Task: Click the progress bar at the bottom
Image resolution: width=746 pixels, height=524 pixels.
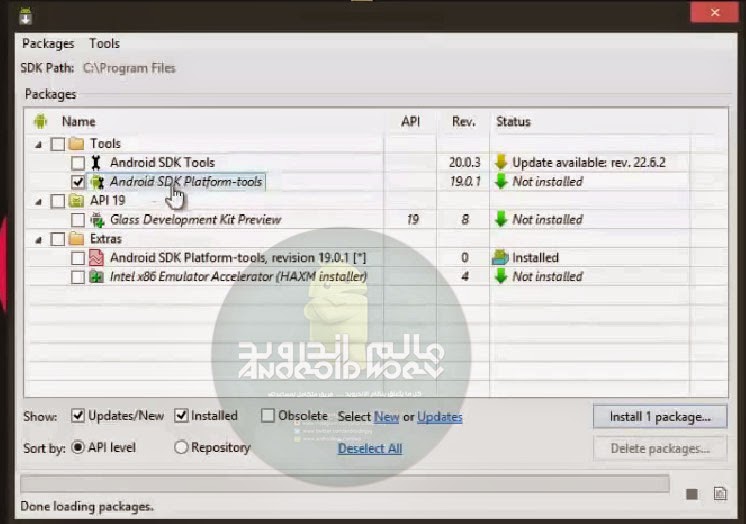Action: (344, 483)
